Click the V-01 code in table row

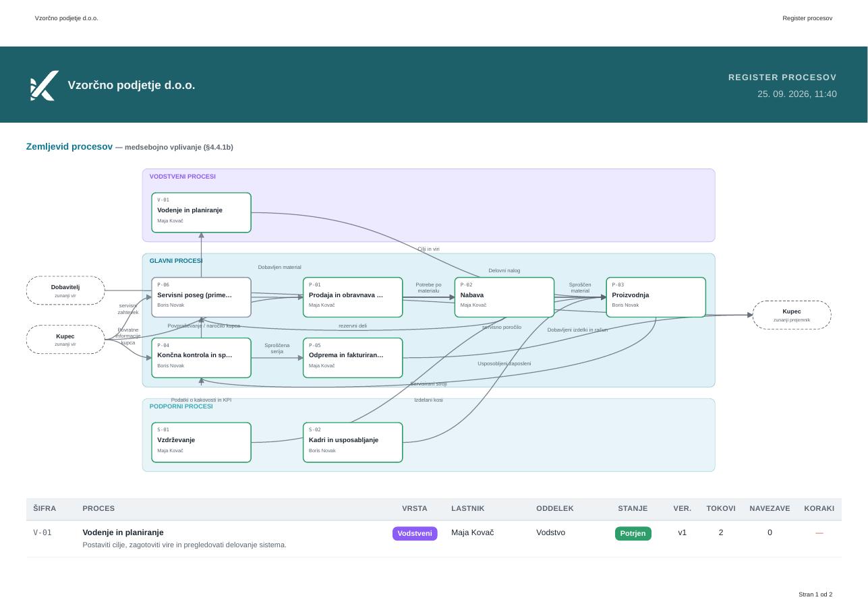[x=42, y=532]
